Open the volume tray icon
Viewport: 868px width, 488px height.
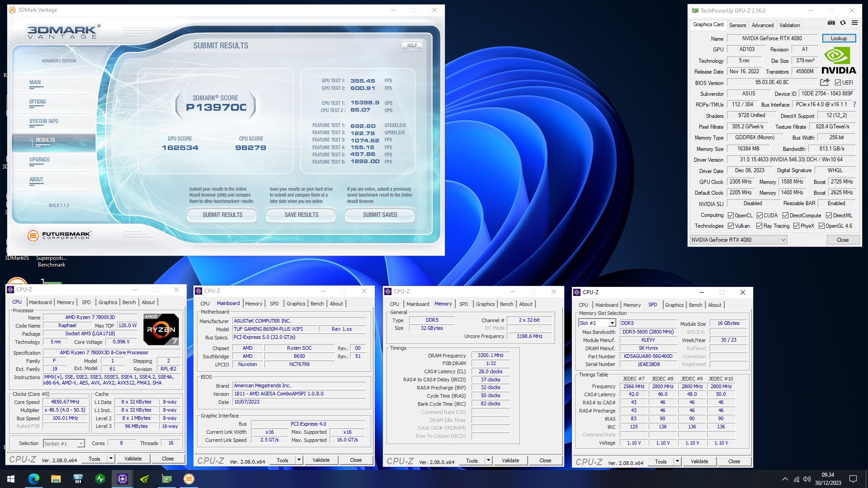pos(807,479)
